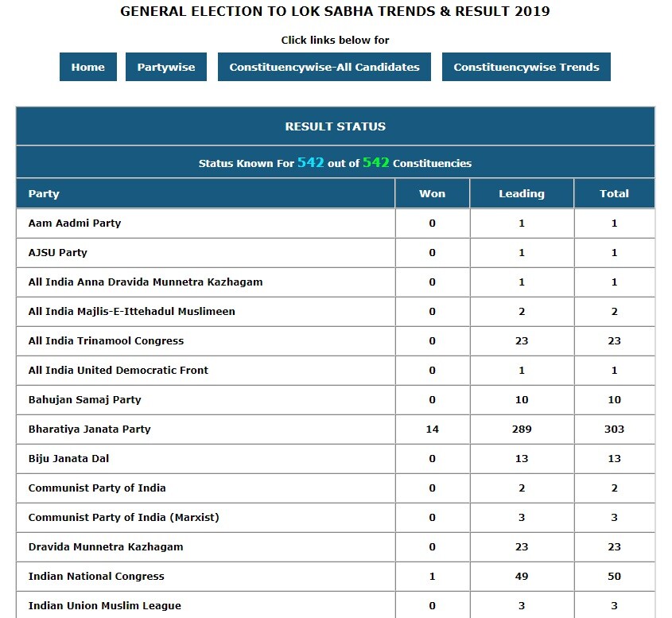Viewport: 672px width, 618px height.
Task: Click the 'Click links below for' caption
Action: pos(335,40)
